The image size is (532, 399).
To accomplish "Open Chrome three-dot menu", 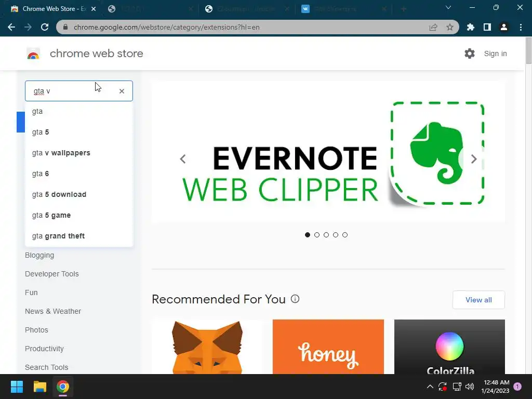I will pyautogui.click(x=521, y=27).
